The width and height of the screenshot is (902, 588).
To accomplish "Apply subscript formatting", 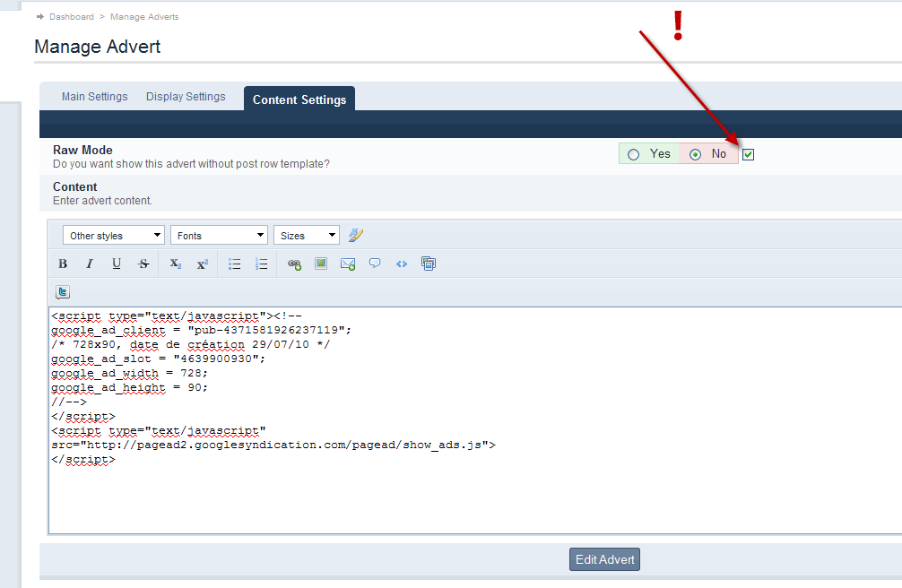I will point(176,264).
